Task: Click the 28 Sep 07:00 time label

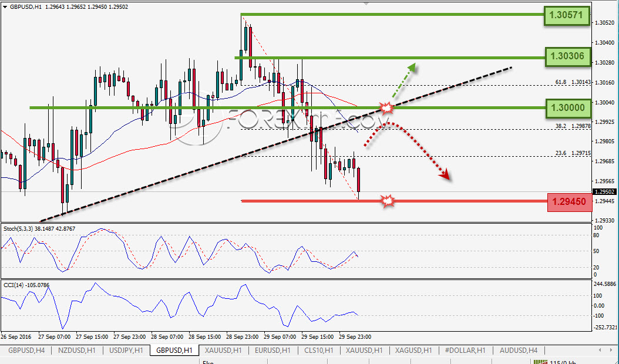Action: [167, 337]
